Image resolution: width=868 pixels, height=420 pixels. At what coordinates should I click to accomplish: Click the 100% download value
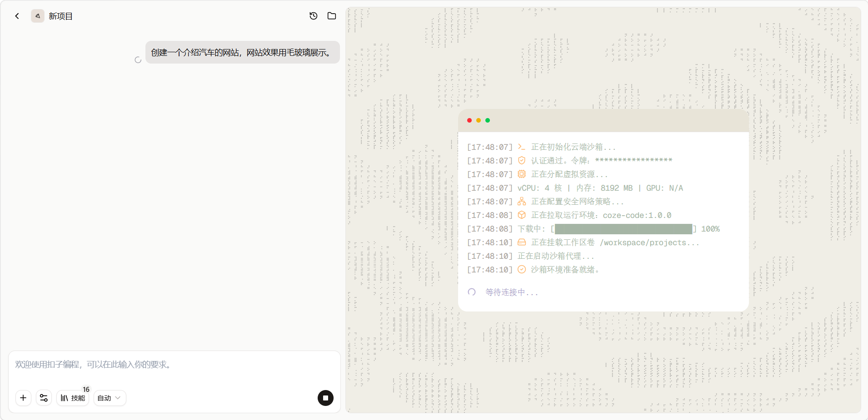(x=710, y=229)
